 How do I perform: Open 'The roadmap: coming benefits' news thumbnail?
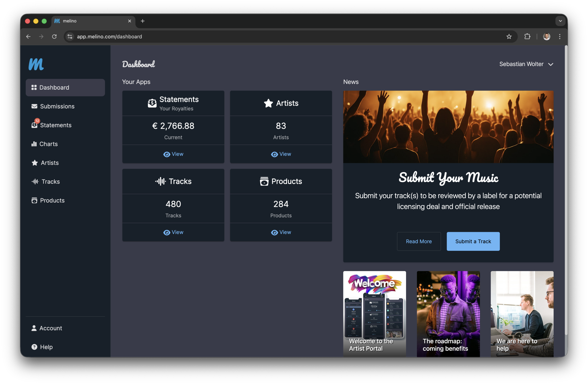coord(448,314)
